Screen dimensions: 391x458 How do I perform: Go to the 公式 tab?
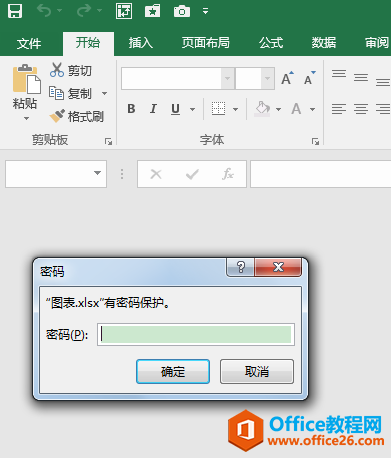point(271,43)
